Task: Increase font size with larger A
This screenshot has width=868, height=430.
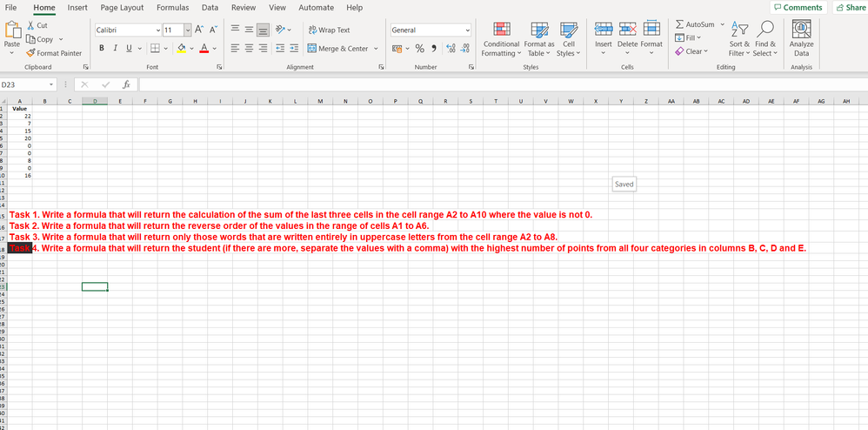Action: point(200,30)
